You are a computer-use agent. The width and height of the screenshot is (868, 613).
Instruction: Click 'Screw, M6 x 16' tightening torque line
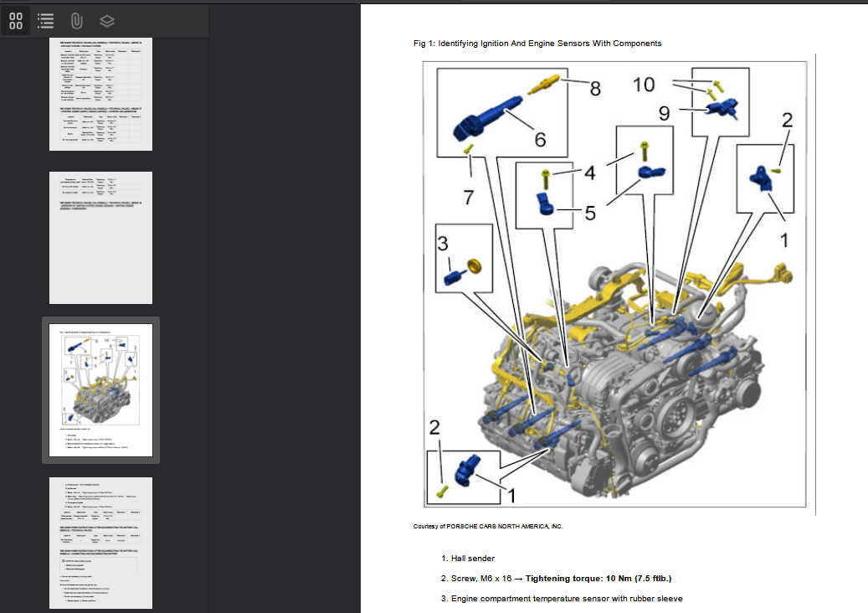click(556, 578)
